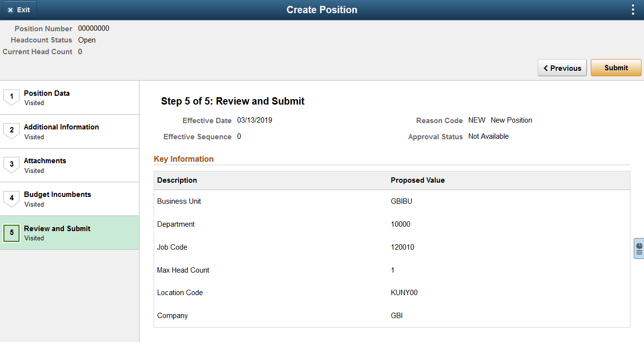Click the Company row label
This screenshot has width=644, height=342.
(172, 316)
